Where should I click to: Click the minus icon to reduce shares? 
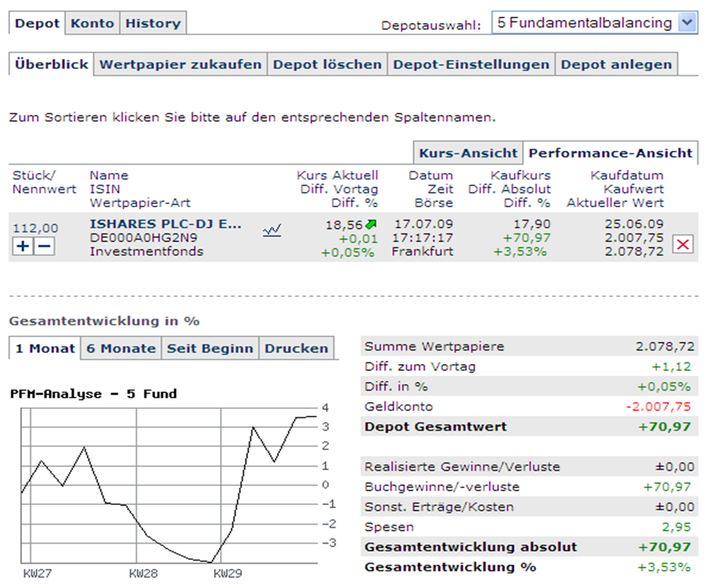[44, 246]
